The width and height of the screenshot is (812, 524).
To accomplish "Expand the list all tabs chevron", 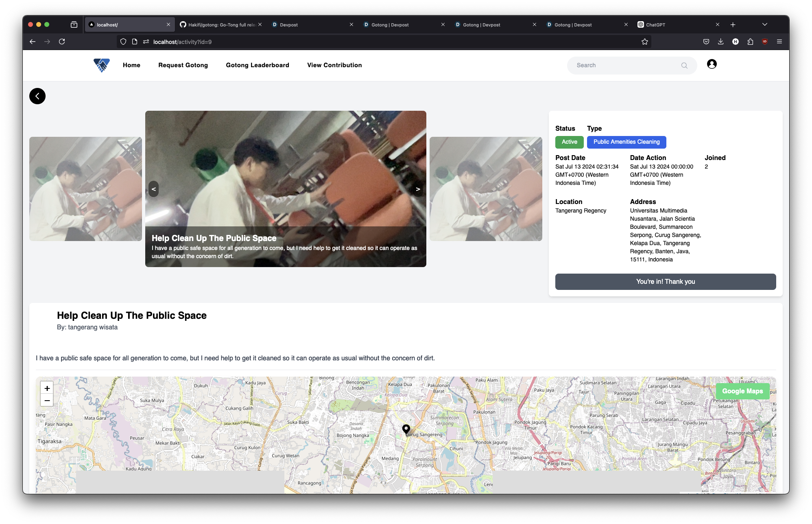I will 764,25.
